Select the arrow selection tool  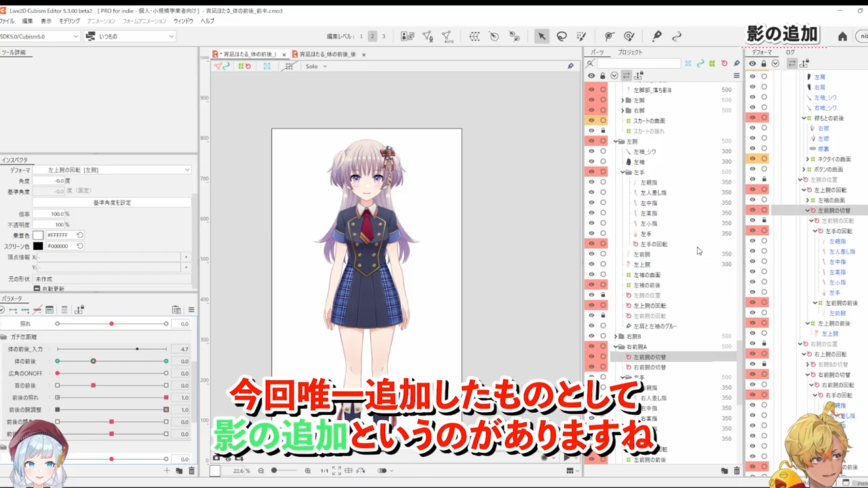pos(541,37)
